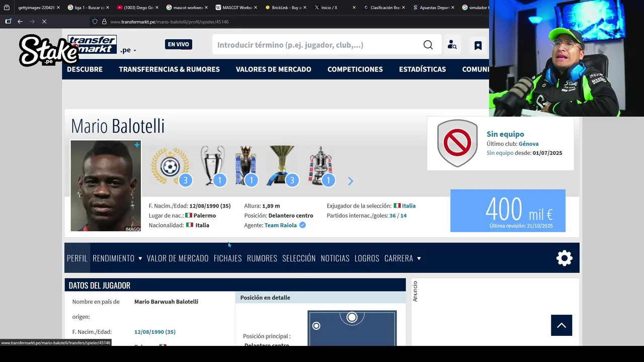Open the browser tab list icon
Viewport: 644px width, 362px height.
tap(7, 8)
